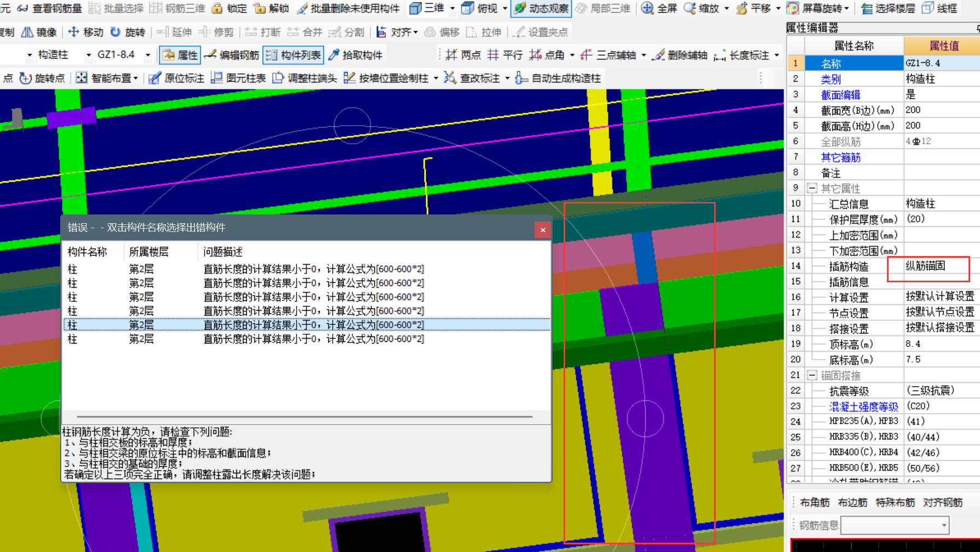
Task: Click the 旋转点 rotate point tool
Action: (x=42, y=78)
